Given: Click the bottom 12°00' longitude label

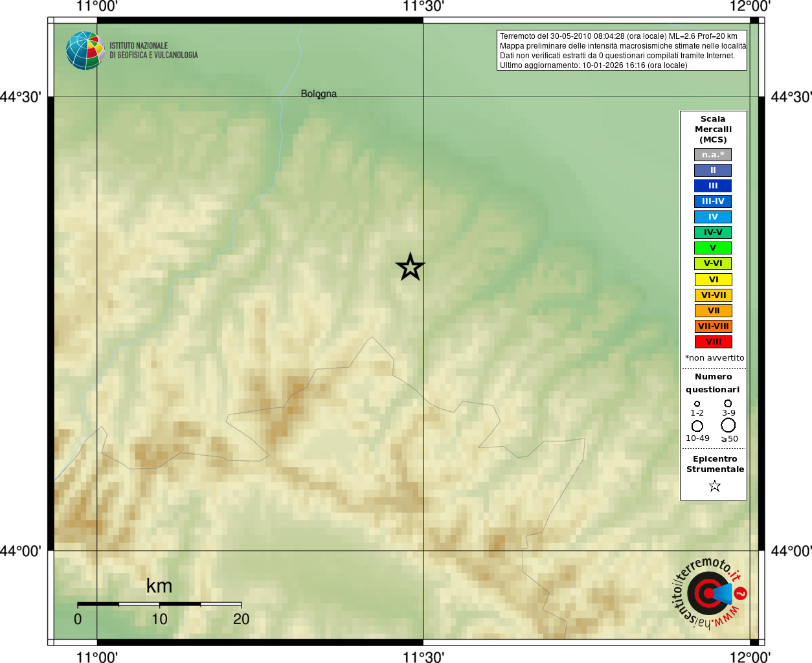Looking at the screenshot, I should pyautogui.click(x=750, y=657).
